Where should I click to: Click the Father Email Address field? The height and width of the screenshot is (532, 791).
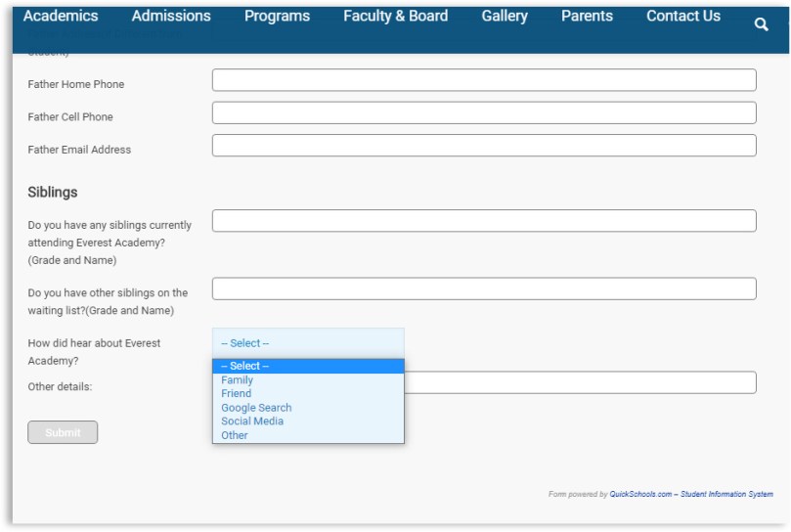pyautogui.click(x=484, y=146)
